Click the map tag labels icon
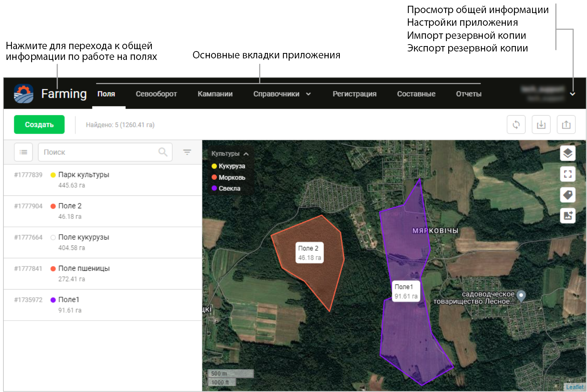The height and width of the screenshot is (392, 587). pyautogui.click(x=568, y=195)
